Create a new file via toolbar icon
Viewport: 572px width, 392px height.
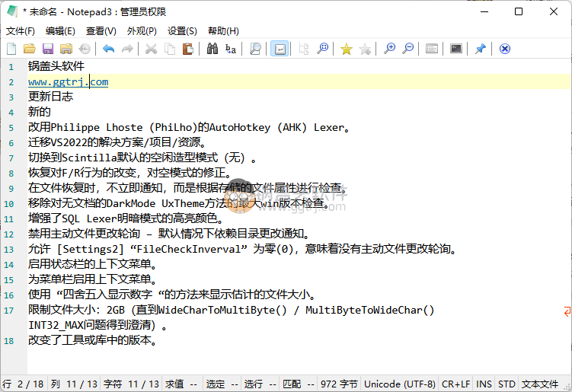[11, 49]
